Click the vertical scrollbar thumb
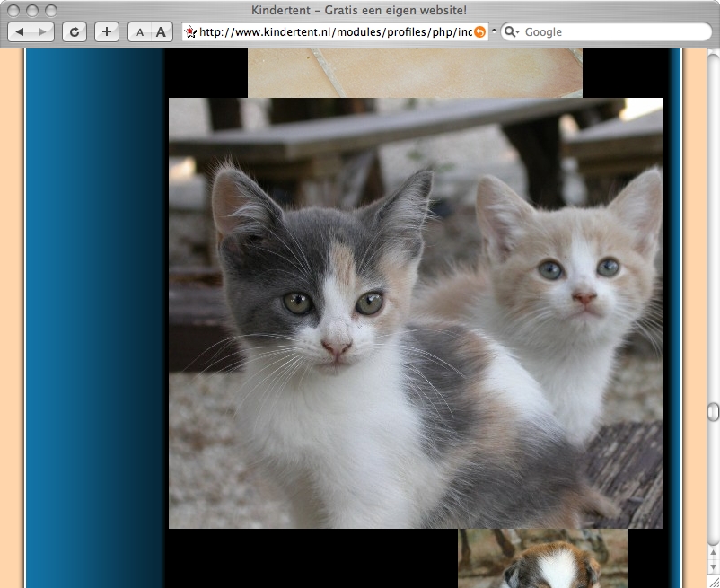This screenshot has height=588, width=720. tap(713, 411)
